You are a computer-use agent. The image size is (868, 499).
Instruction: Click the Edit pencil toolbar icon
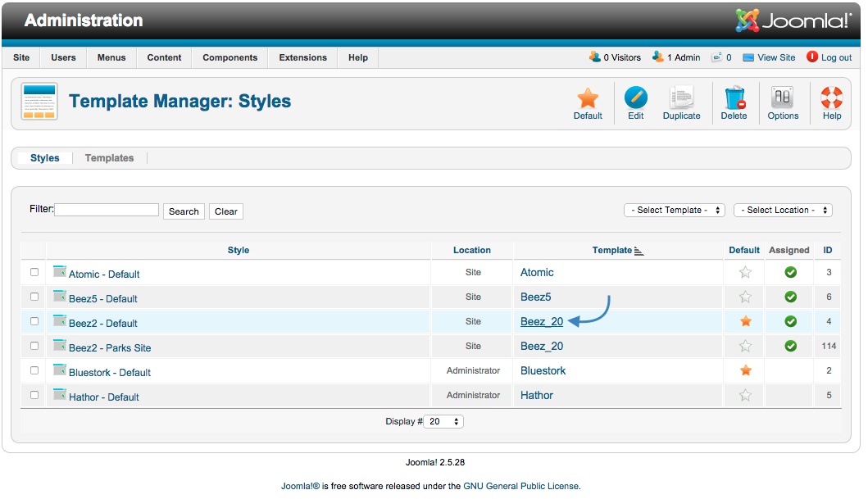635,98
